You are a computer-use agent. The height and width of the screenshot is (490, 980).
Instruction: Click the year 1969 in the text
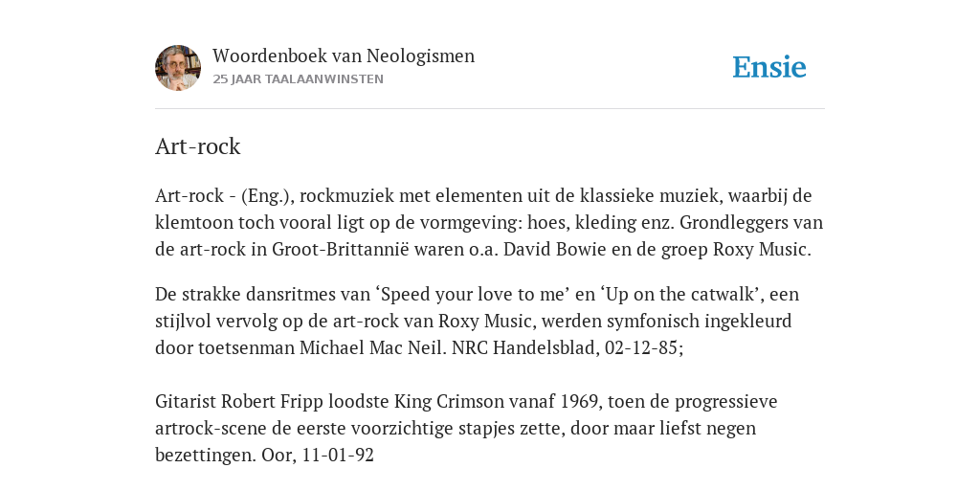pyautogui.click(x=579, y=401)
